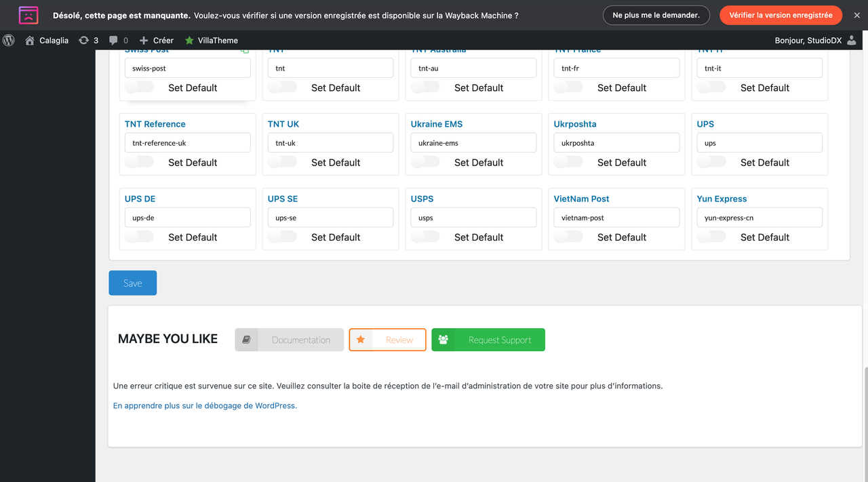Click the tnt-reference-uk slug field
Screen dimensions: 868x482
point(188,143)
